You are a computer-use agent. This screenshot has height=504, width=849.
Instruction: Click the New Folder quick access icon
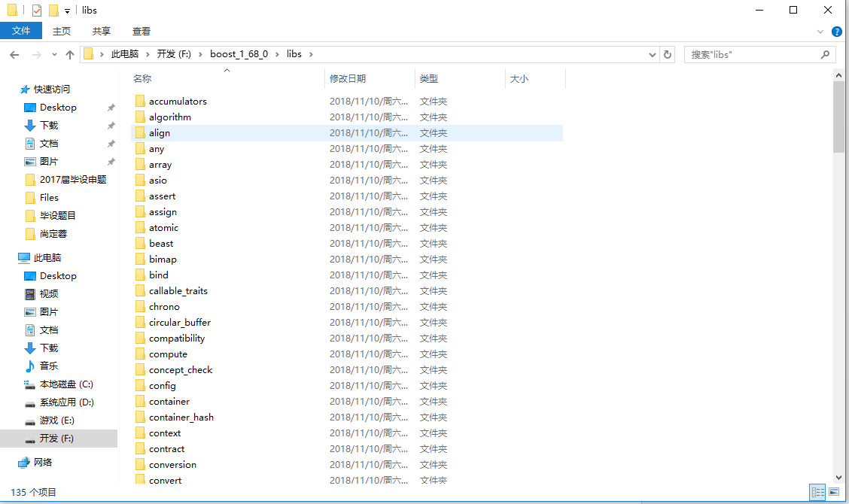(x=53, y=10)
